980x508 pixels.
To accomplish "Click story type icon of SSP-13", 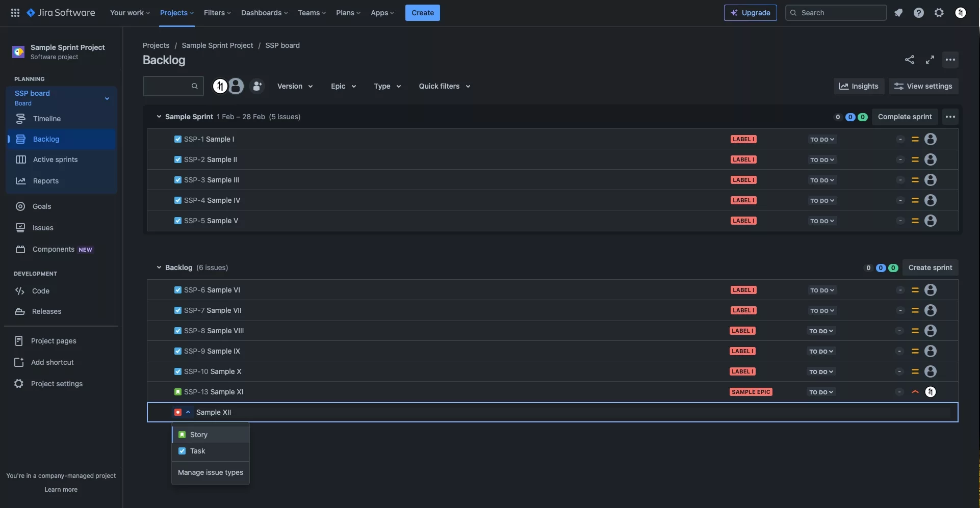I will 178,392.
